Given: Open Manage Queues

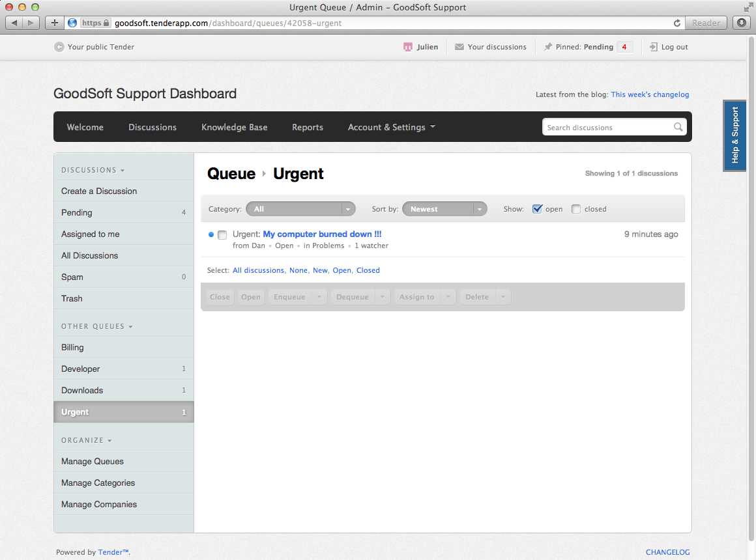Looking at the screenshot, I should pos(124,461).
